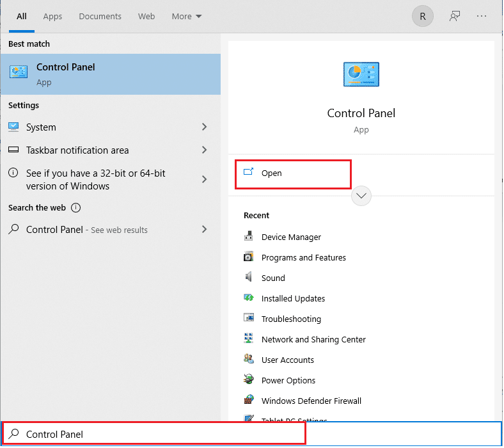
Task: Open Power Options from Recent list
Action: pyautogui.click(x=288, y=380)
